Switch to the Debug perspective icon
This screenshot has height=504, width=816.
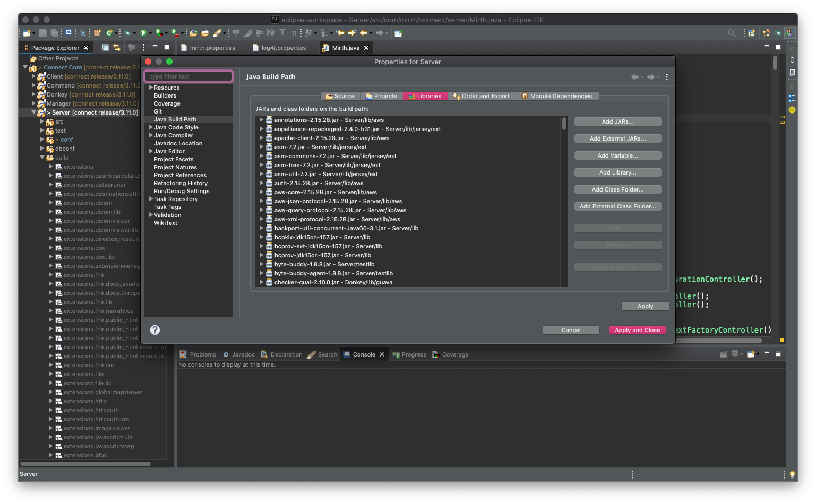[778, 33]
